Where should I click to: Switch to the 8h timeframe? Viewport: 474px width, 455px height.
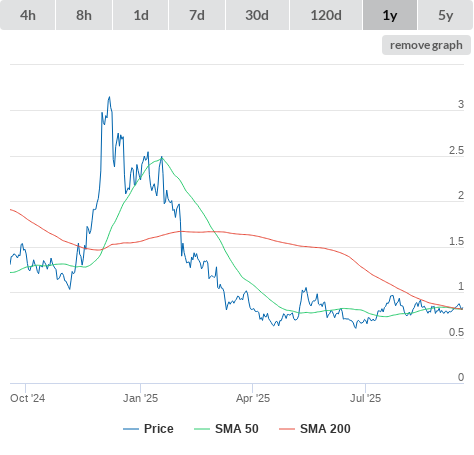coord(84,15)
